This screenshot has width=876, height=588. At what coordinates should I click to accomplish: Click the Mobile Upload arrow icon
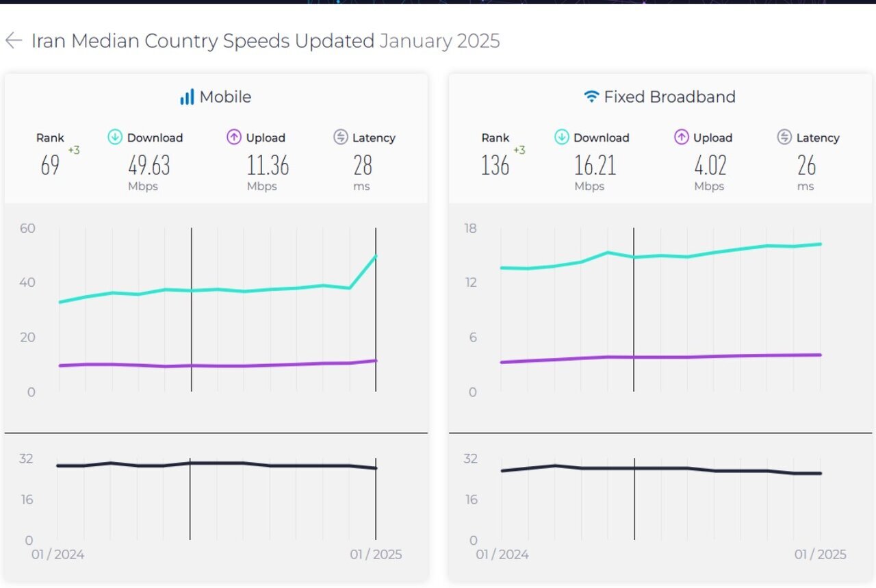[x=234, y=138]
